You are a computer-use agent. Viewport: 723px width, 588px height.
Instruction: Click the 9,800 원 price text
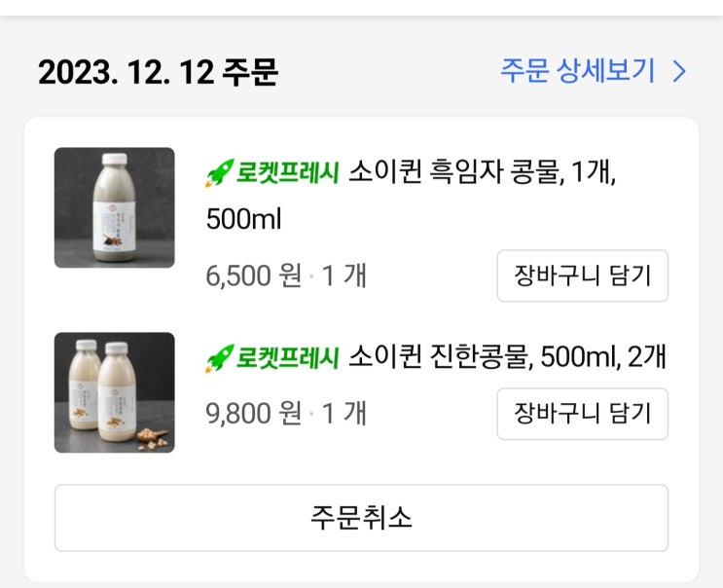(253, 414)
